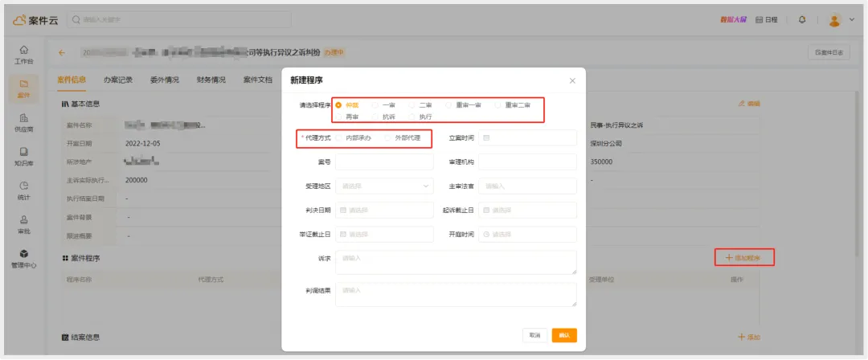Image resolution: width=868 pixels, height=360 pixels.
Task: Open the 举证截止日 date picker field
Action: [384, 235]
